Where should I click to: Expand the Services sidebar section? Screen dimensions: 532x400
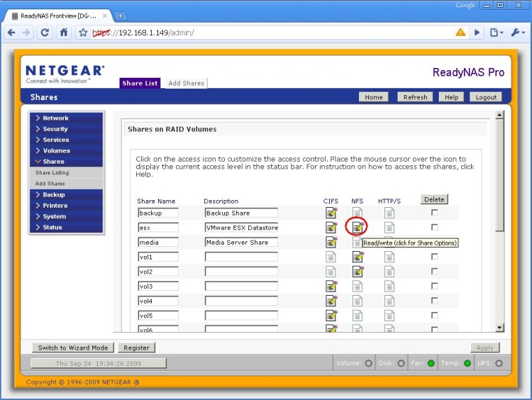[x=66, y=140]
